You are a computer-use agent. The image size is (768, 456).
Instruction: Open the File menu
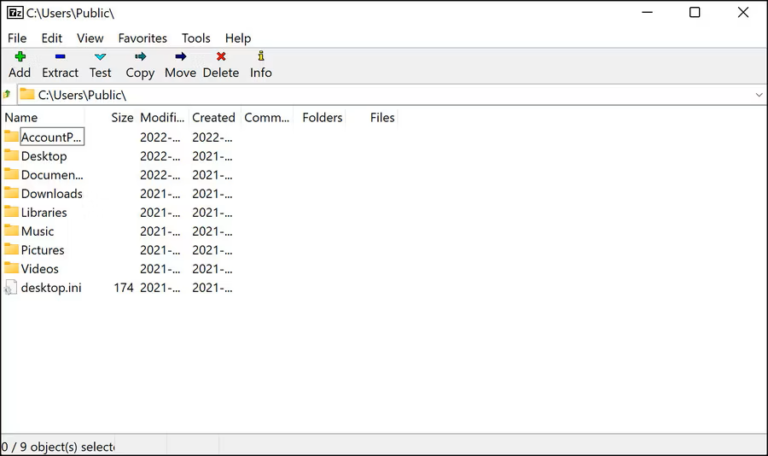[17, 38]
